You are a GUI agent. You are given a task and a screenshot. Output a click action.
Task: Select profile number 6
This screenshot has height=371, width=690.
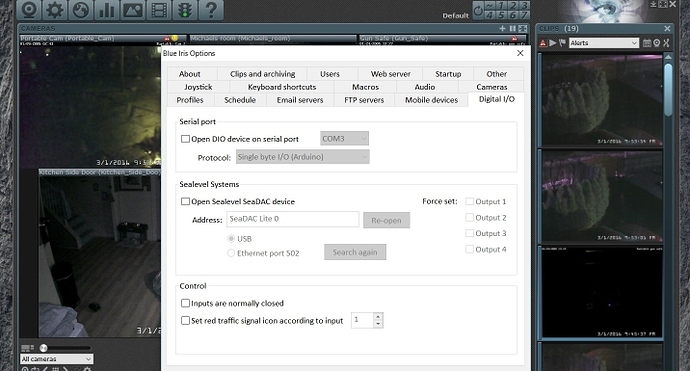[x=513, y=15]
